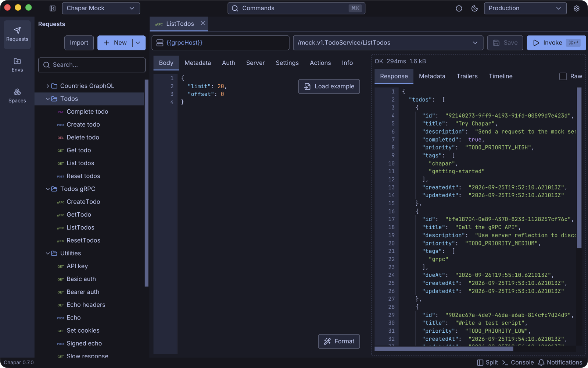The image size is (588, 368).
Task: Click the server icon beside {{grpcHost}}
Action: pyautogui.click(x=160, y=43)
